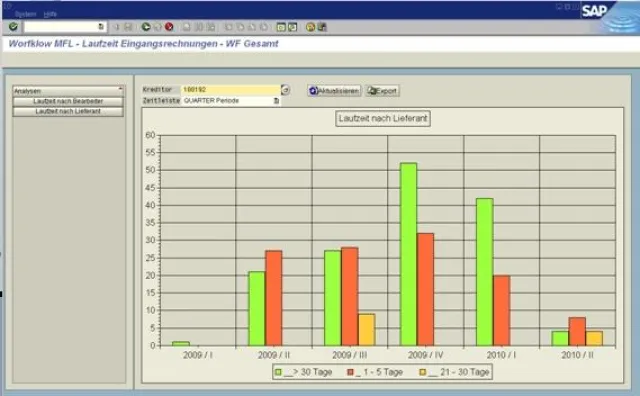
Task: Click the orange bar for 2010 / II
Action: pos(577,331)
